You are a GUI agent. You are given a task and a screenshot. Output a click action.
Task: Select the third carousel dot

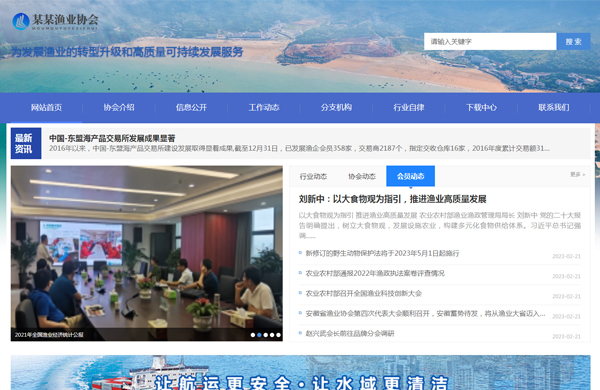click(266, 335)
